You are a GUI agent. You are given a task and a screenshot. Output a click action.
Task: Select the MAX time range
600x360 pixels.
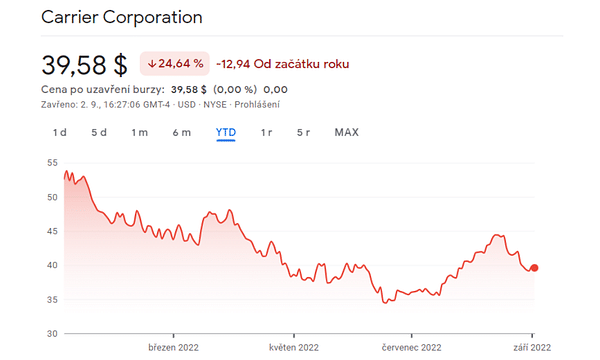(x=347, y=132)
